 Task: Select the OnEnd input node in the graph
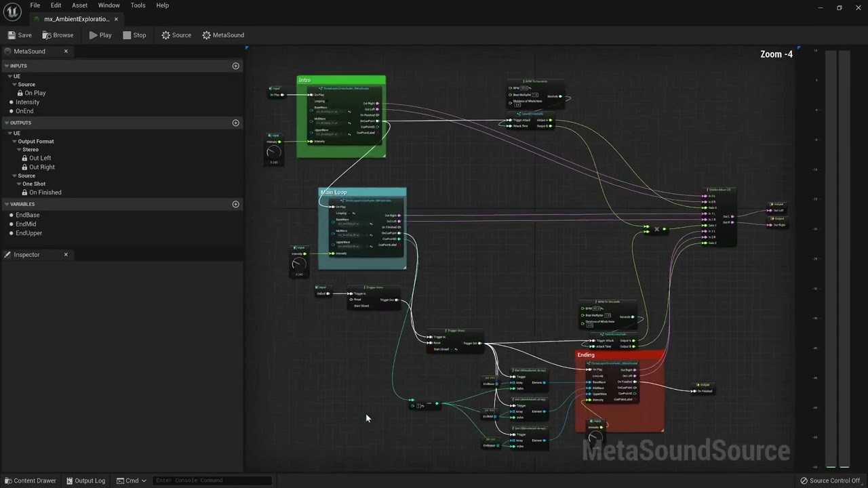pyautogui.click(x=323, y=291)
